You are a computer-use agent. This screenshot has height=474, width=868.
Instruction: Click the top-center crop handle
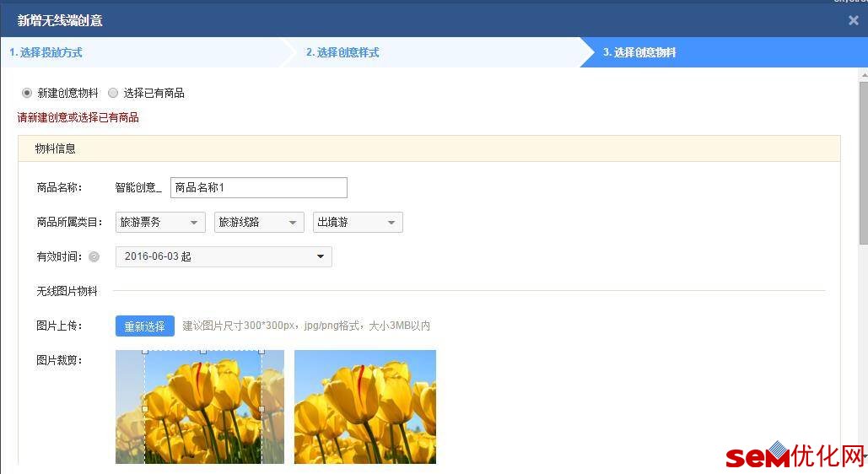pyautogui.click(x=203, y=351)
